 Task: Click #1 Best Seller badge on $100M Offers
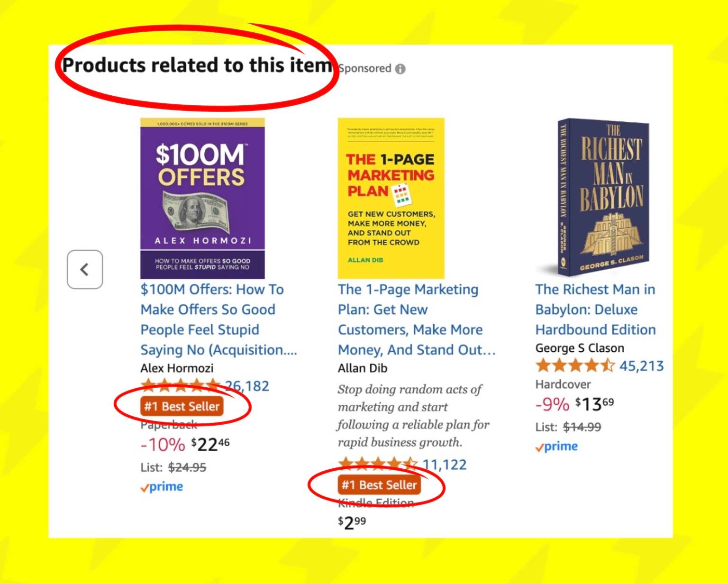(x=182, y=407)
